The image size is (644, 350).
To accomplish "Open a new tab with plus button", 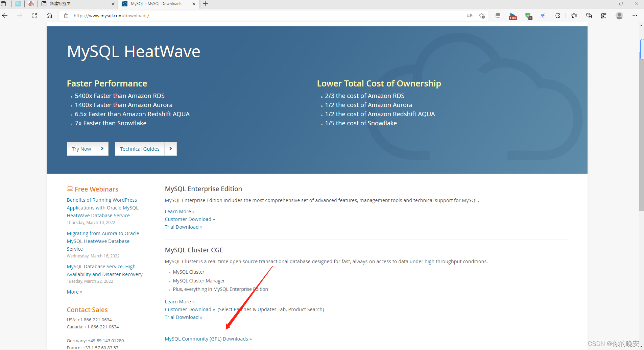I will (x=205, y=4).
